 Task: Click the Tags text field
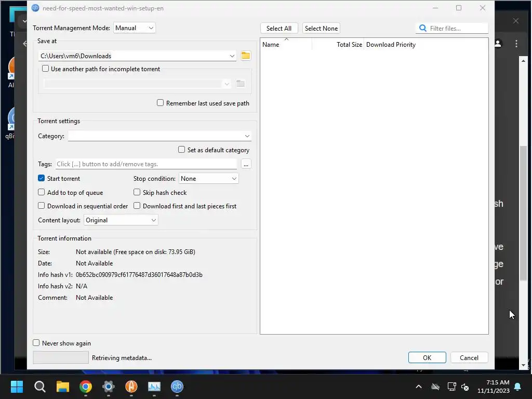[146, 164]
